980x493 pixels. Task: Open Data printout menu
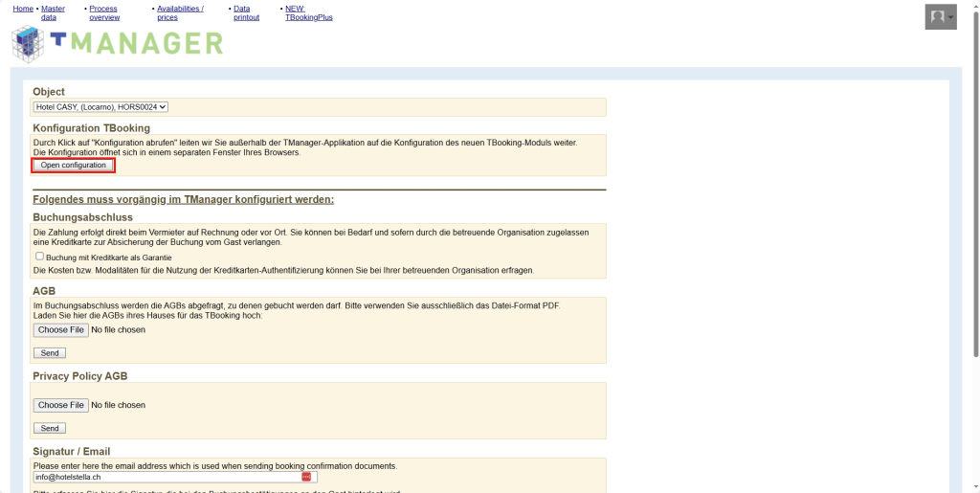click(246, 13)
